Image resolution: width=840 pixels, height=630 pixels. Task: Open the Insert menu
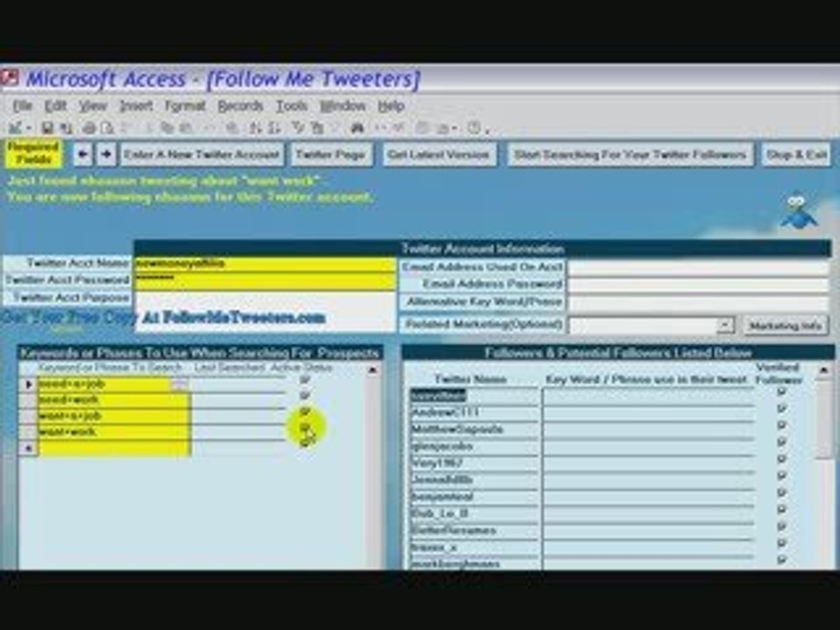click(136, 106)
